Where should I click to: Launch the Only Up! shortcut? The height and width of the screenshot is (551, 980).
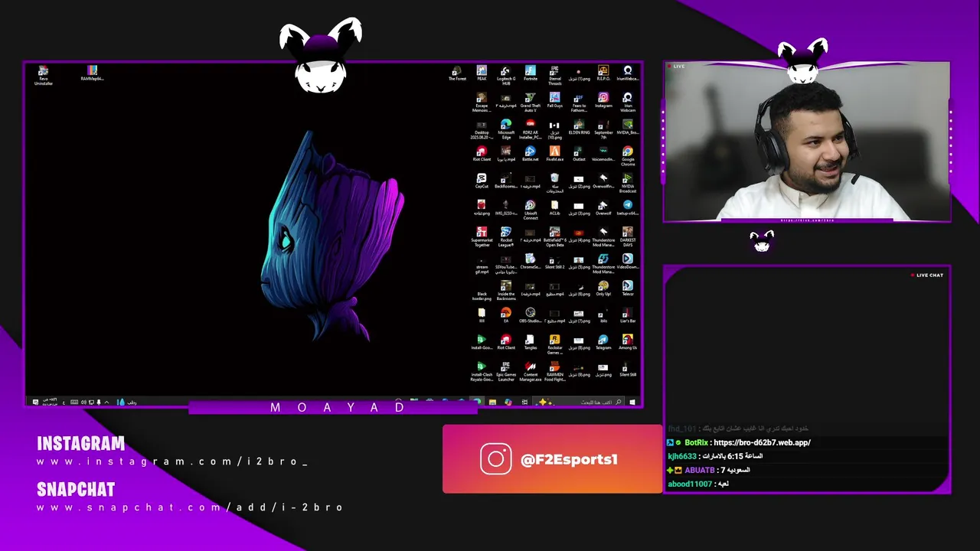point(603,289)
